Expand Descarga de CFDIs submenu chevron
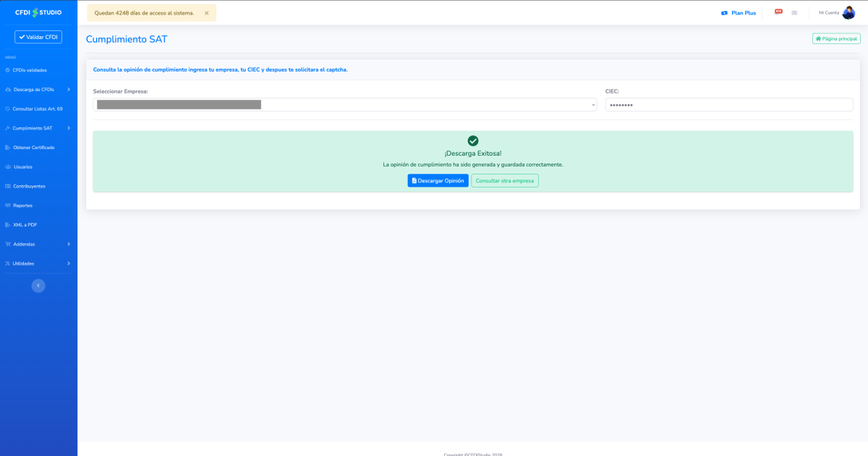This screenshot has width=868, height=456. (x=69, y=90)
